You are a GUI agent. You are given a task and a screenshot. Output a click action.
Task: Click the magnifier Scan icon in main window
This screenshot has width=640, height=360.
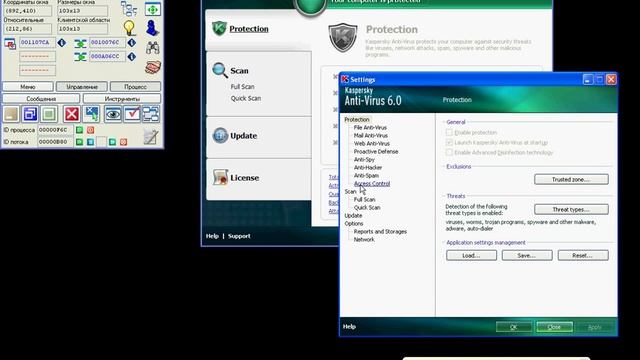[220, 70]
